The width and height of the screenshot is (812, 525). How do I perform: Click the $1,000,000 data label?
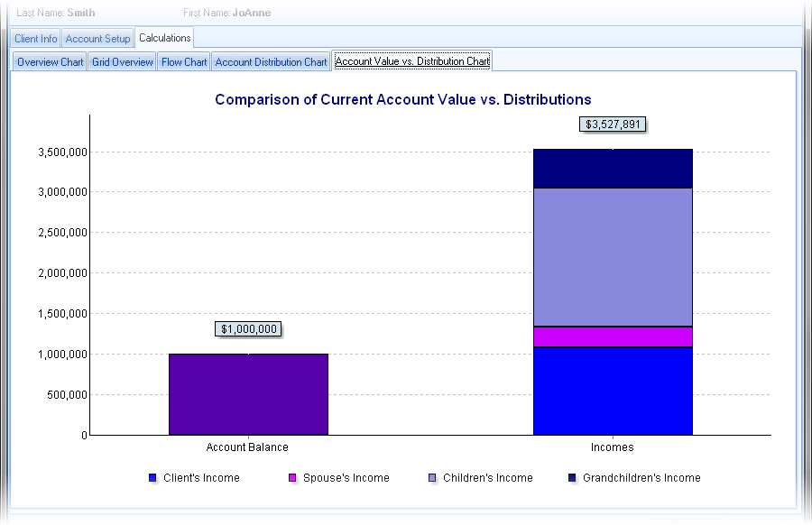pos(248,329)
